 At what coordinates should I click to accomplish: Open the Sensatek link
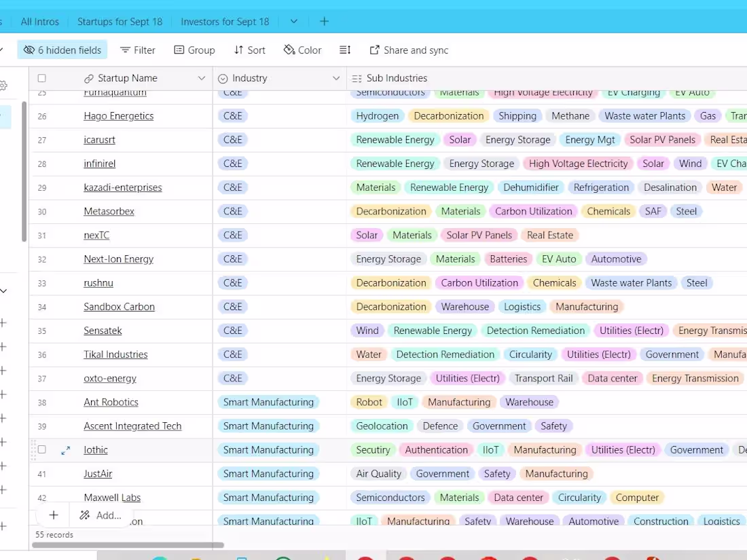pos(103,331)
